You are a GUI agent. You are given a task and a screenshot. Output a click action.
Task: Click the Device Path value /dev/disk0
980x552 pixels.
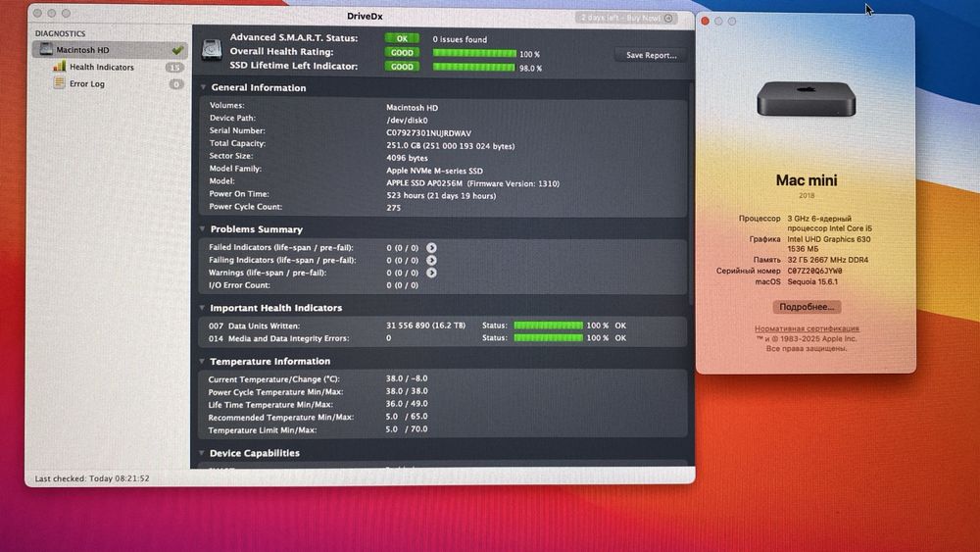[x=407, y=120]
